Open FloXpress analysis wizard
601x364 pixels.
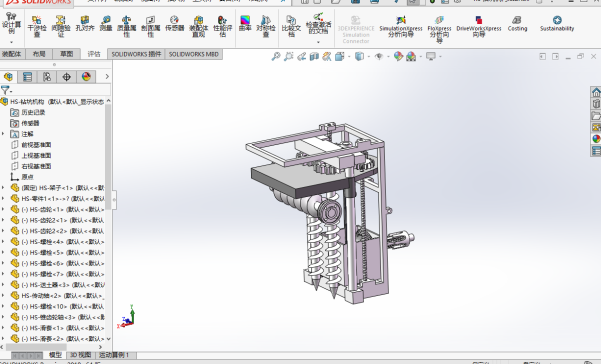click(x=439, y=29)
